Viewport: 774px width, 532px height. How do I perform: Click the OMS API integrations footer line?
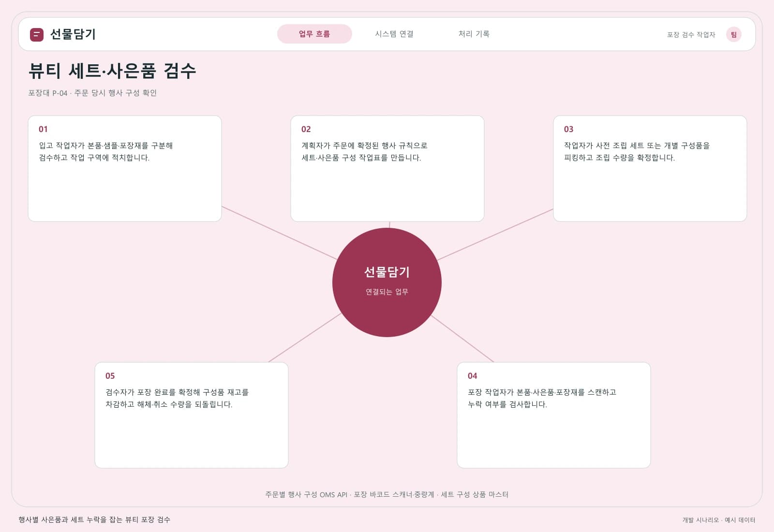coord(387,494)
